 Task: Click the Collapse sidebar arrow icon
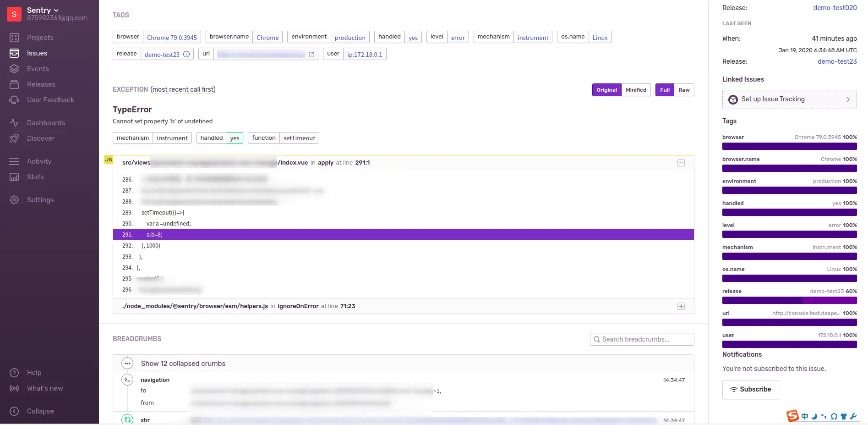(x=14, y=411)
